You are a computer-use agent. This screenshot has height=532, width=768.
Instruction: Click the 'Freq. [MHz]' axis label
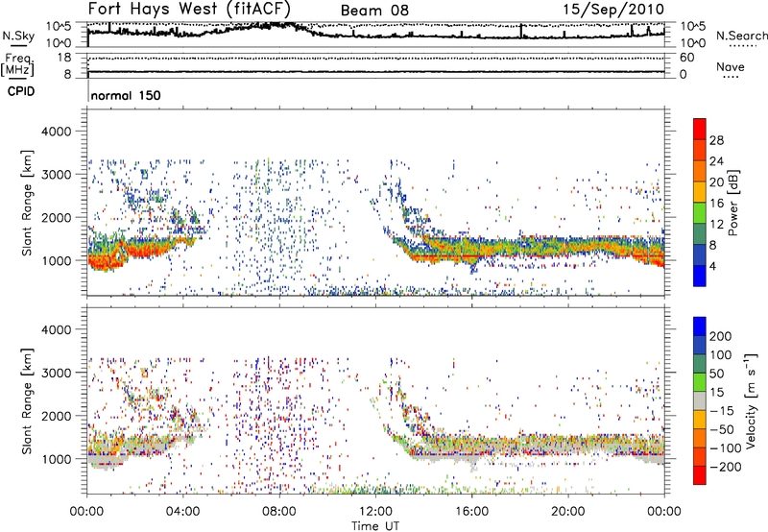[17, 65]
